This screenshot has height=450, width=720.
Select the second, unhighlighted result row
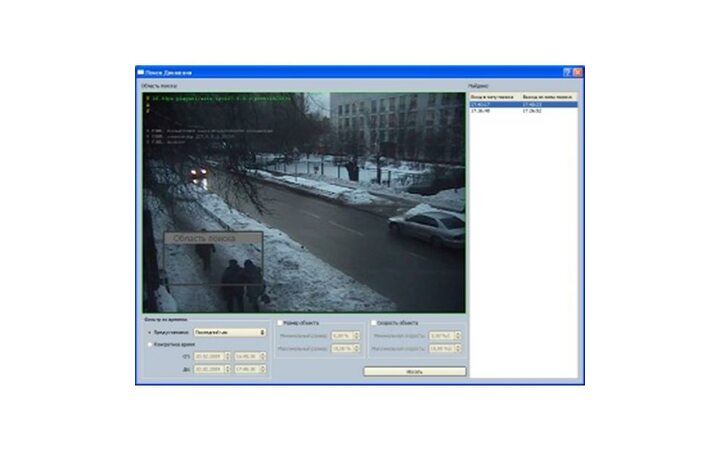pyautogui.click(x=523, y=111)
